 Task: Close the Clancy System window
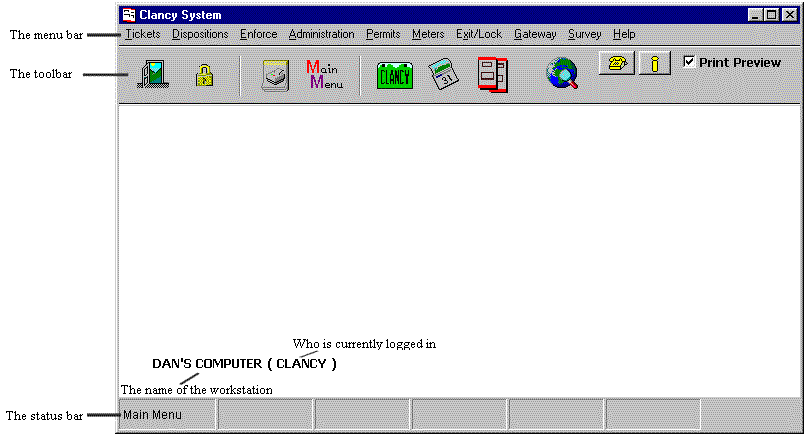(790, 14)
